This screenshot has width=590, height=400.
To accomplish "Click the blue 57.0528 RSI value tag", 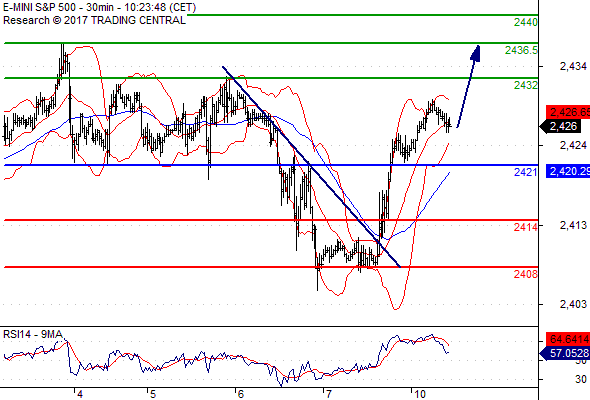I will (x=565, y=353).
